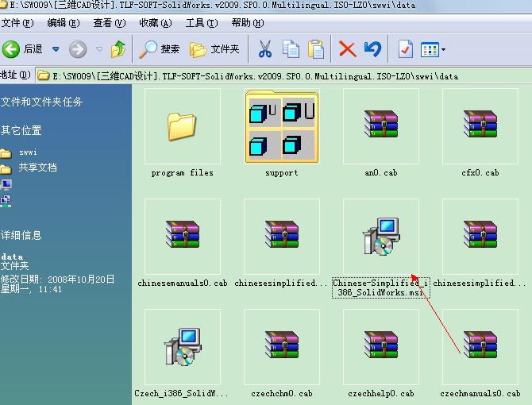Go up one folder level icon
Screen dimensions: 532x405
point(118,49)
